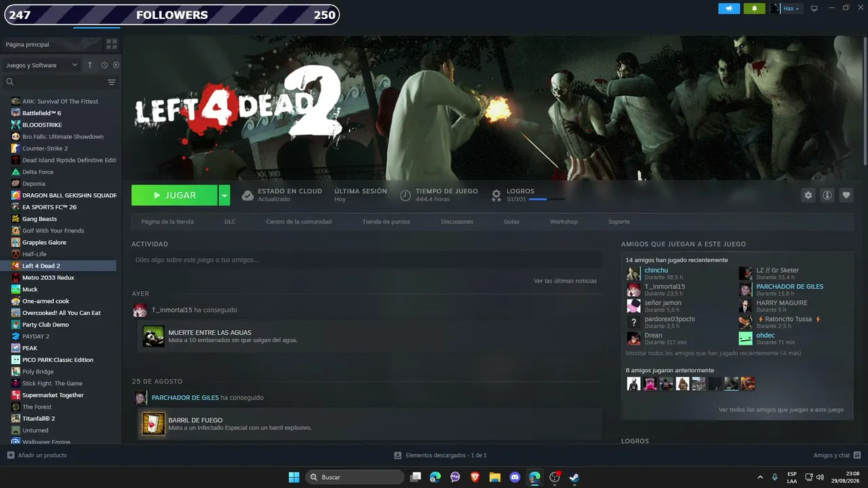Open the Amigos y chat panel
The image size is (868, 488).
(837, 455)
